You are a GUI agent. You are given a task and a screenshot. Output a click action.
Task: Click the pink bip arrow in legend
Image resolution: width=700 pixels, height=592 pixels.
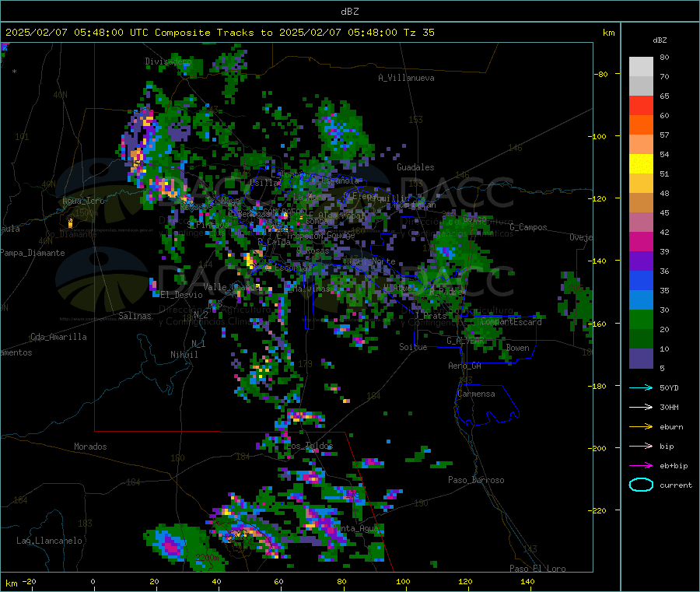641,446
